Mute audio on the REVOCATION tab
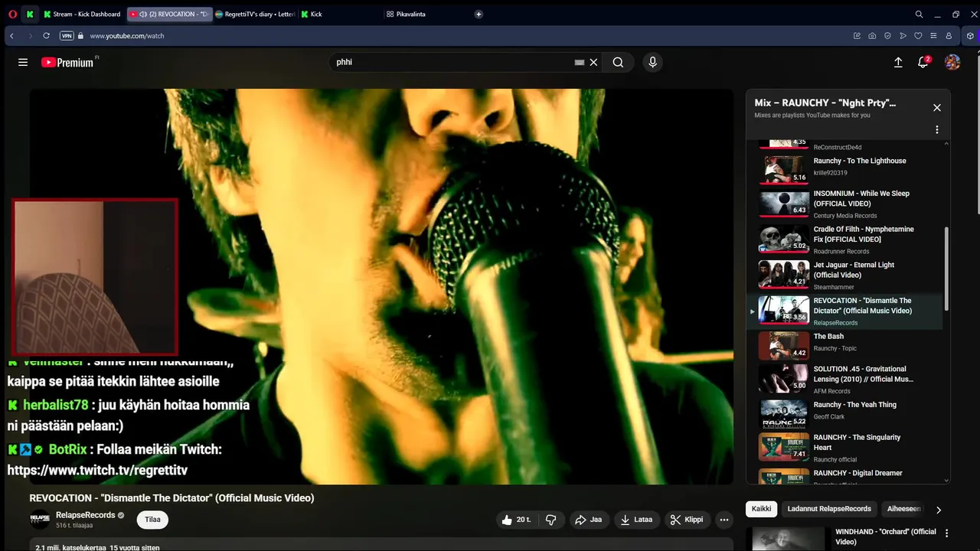 (x=143, y=14)
